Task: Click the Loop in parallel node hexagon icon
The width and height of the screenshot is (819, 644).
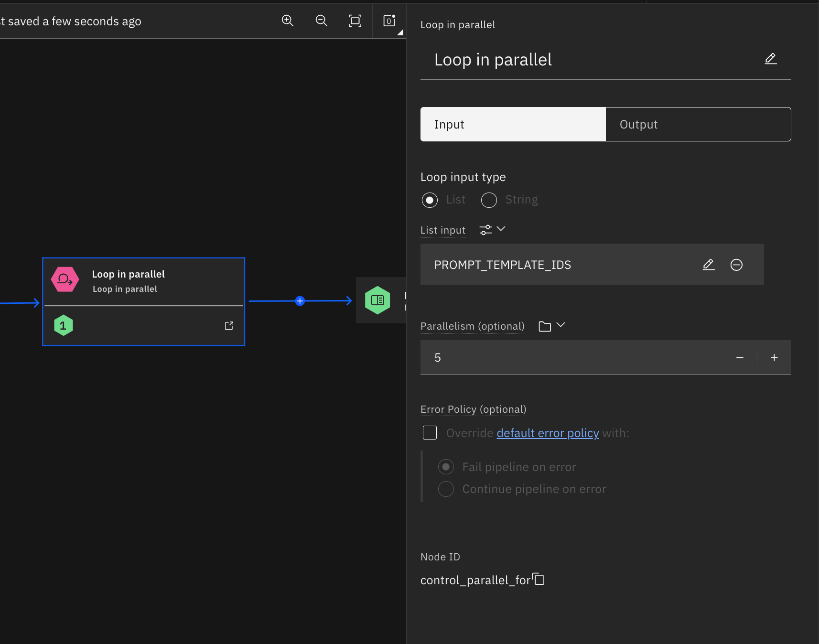Action: tap(65, 279)
